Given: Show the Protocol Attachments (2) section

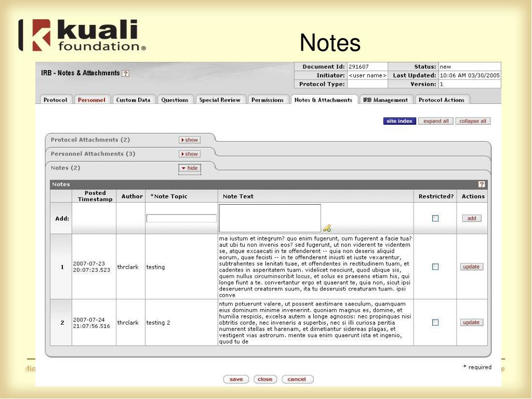Looking at the screenshot, I should pos(190,140).
